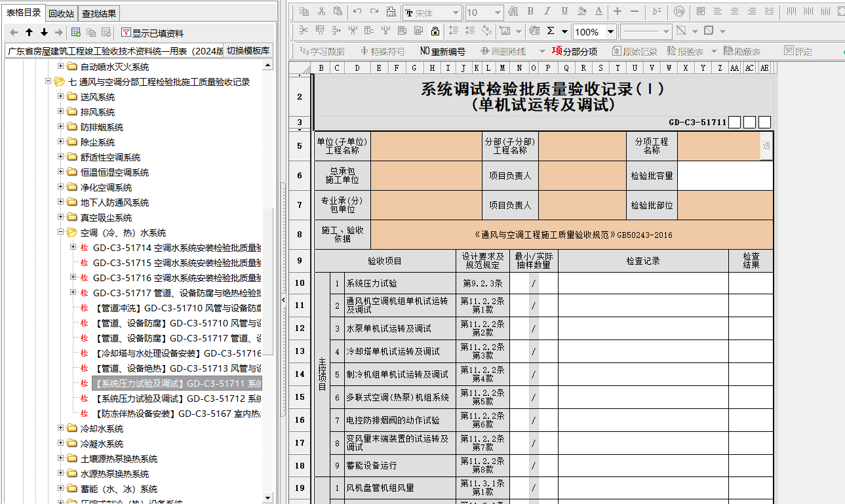The image size is (845, 504).
Task: Click the delete table icon in directory toolbar
Action: 106,32
